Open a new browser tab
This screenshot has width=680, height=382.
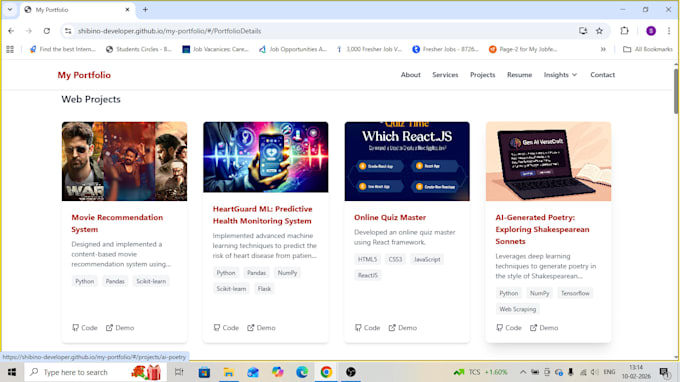click(145, 10)
